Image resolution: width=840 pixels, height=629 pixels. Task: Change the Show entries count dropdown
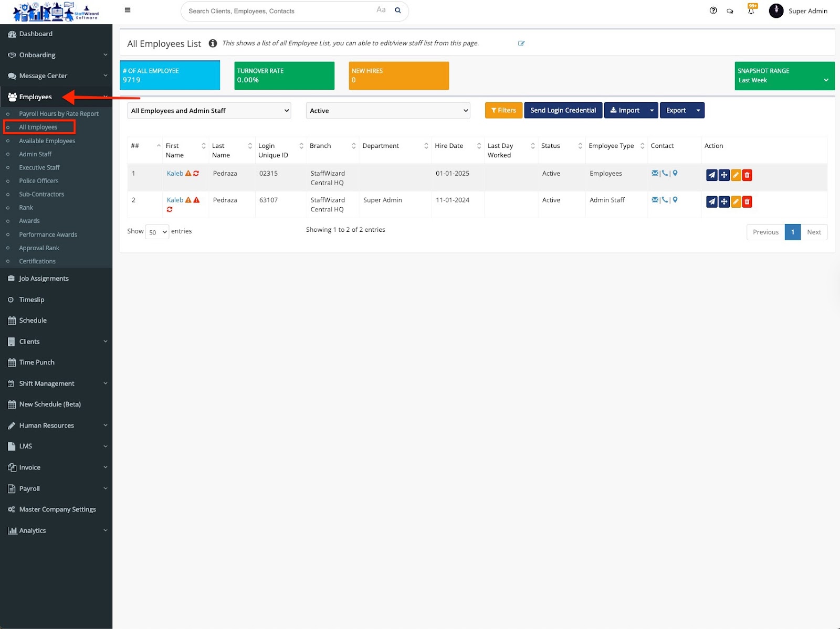coord(157,232)
